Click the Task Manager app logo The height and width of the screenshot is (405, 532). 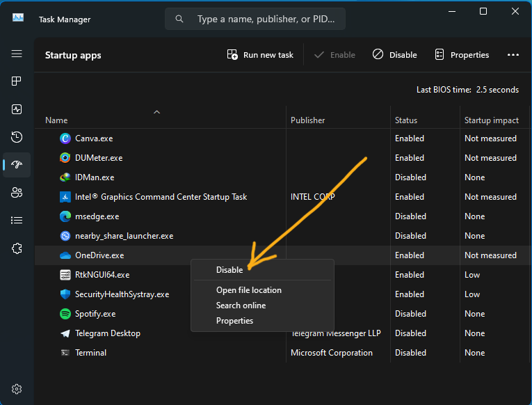18,17
